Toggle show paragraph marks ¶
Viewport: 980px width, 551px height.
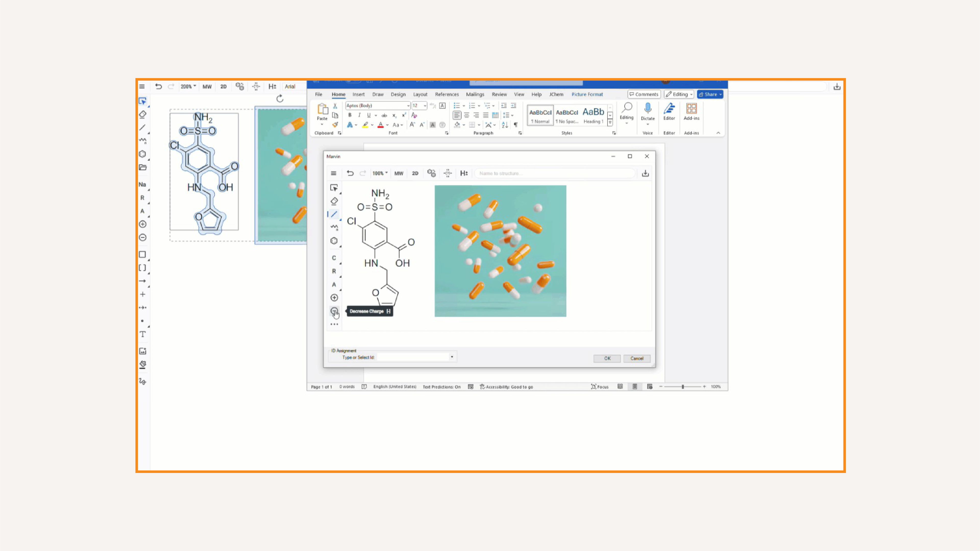pos(515,125)
